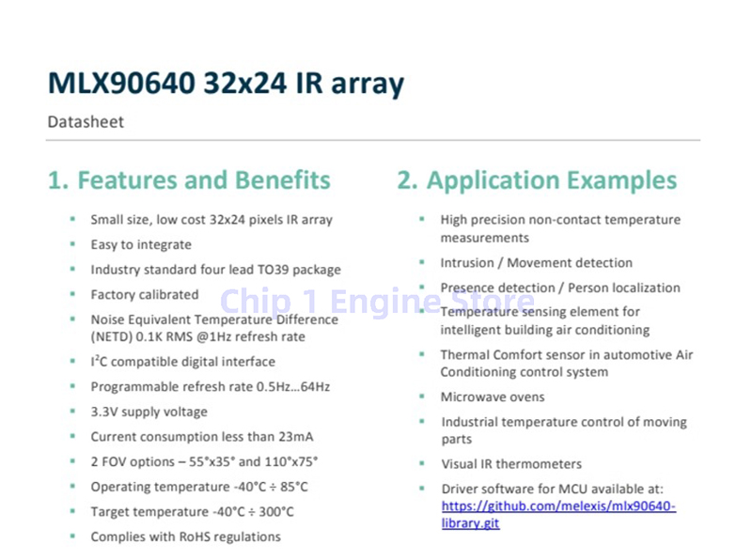Click the bullet beside 'Microwave ovens'
Image resolution: width=752 pixels, height=560 pixels.
click(x=422, y=397)
